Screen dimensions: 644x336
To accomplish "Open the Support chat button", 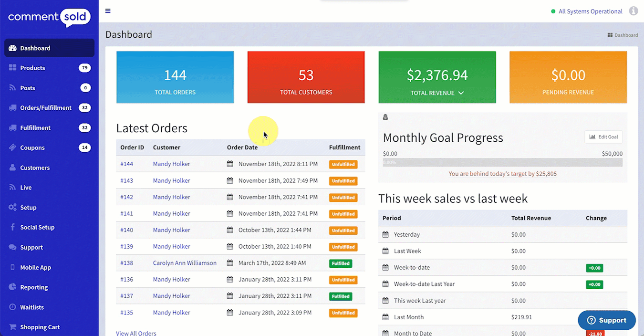I will [x=606, y=320].
